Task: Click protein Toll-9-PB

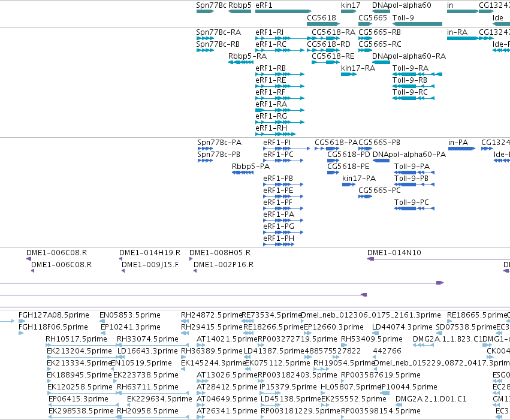Action: (x=411, y=179)
